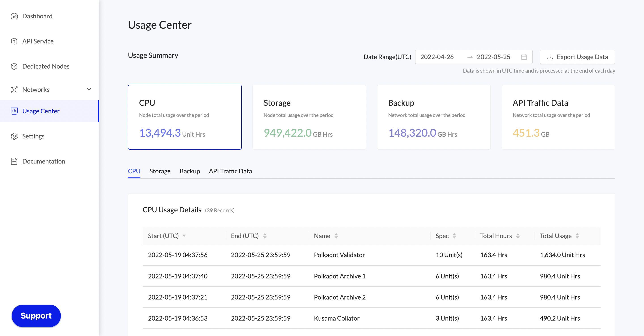Switch to the Storage tab
Image resolution: width=644 pixels, height=336 pixels.
point(160,171)
